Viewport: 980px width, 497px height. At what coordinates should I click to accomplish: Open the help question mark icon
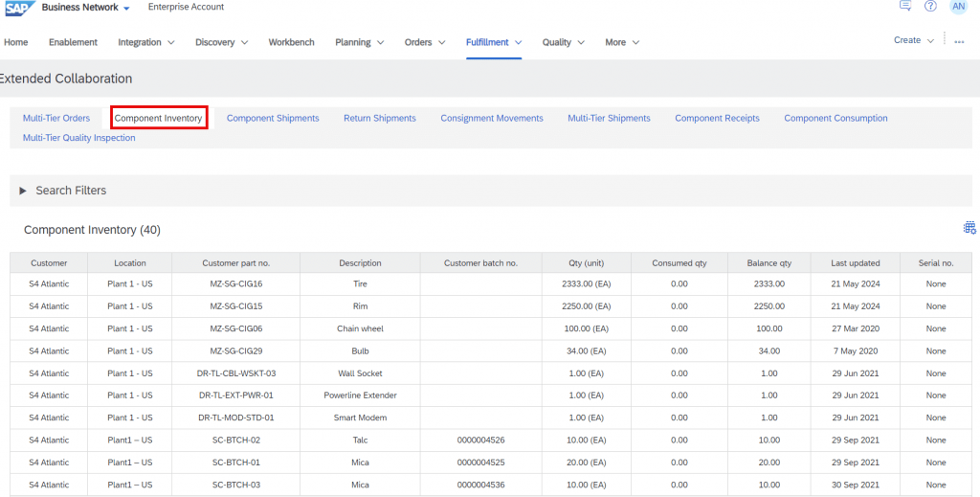tap(930, 6)
